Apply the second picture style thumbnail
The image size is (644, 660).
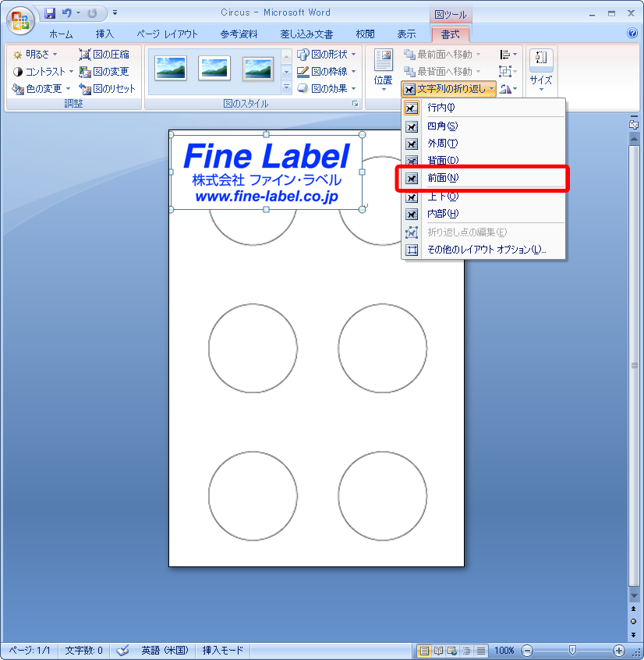pyautogui.click(x=214, y=68)
